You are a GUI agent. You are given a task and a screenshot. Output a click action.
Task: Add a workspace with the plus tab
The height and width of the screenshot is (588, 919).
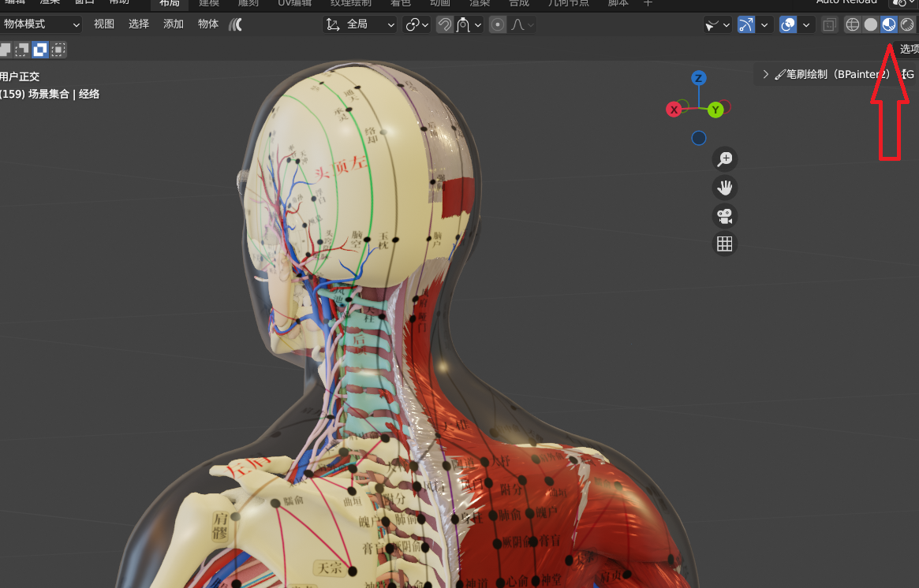pos(648,3)
